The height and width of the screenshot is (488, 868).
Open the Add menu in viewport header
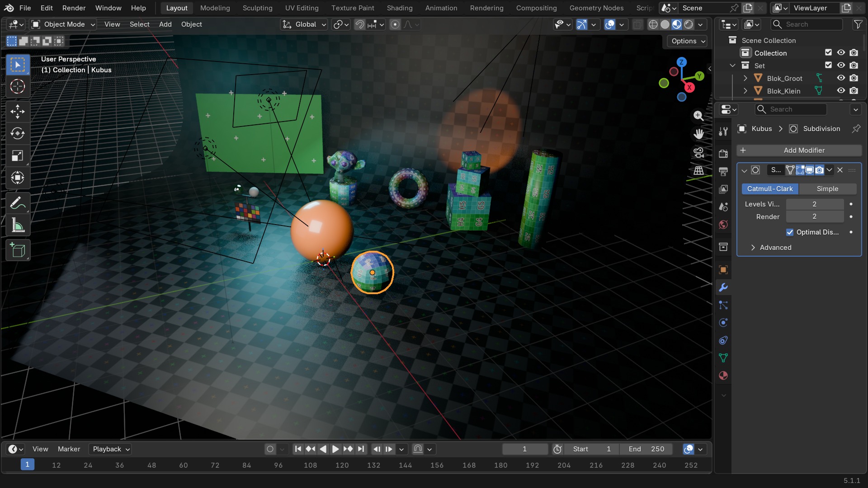pyautogui.click(x=165, y=24)
